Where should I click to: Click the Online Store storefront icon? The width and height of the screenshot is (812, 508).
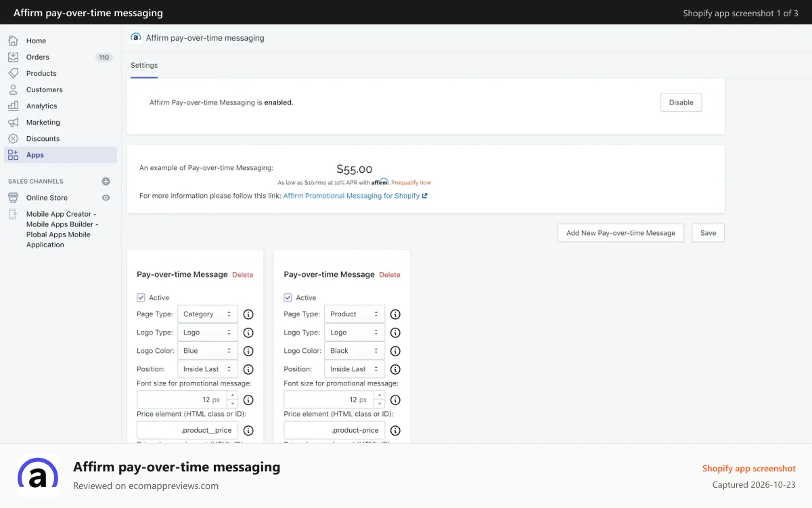tap(13, 198)
